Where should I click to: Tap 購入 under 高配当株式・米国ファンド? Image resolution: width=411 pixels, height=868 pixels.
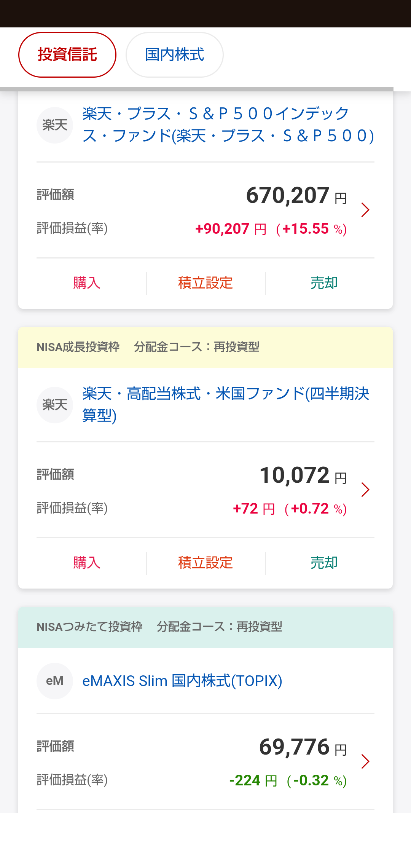pyautogui.click(x=87, y=563)
